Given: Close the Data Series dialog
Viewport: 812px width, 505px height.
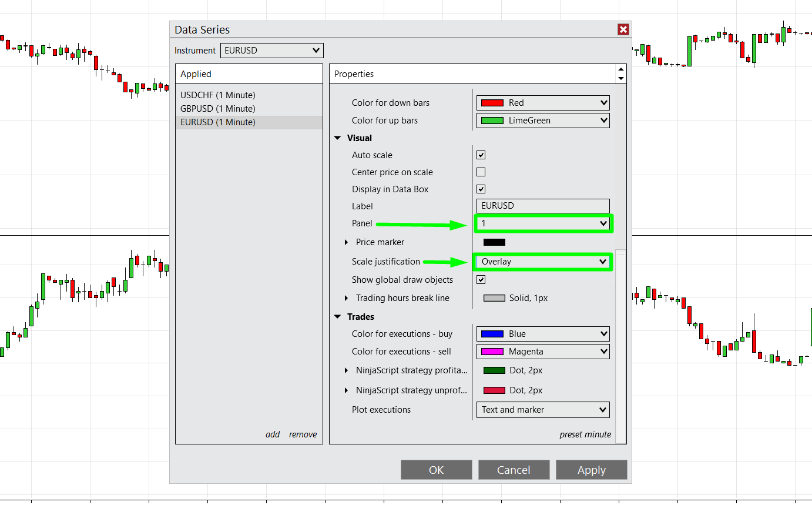Looking at the screenshot, I should [623, 29].
